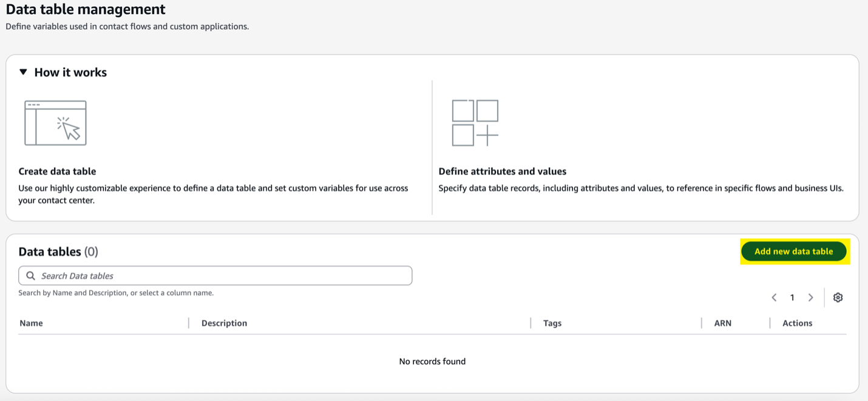Sort the table by the Description column
This screenshot has width=868, height=401.
[224, 323]
